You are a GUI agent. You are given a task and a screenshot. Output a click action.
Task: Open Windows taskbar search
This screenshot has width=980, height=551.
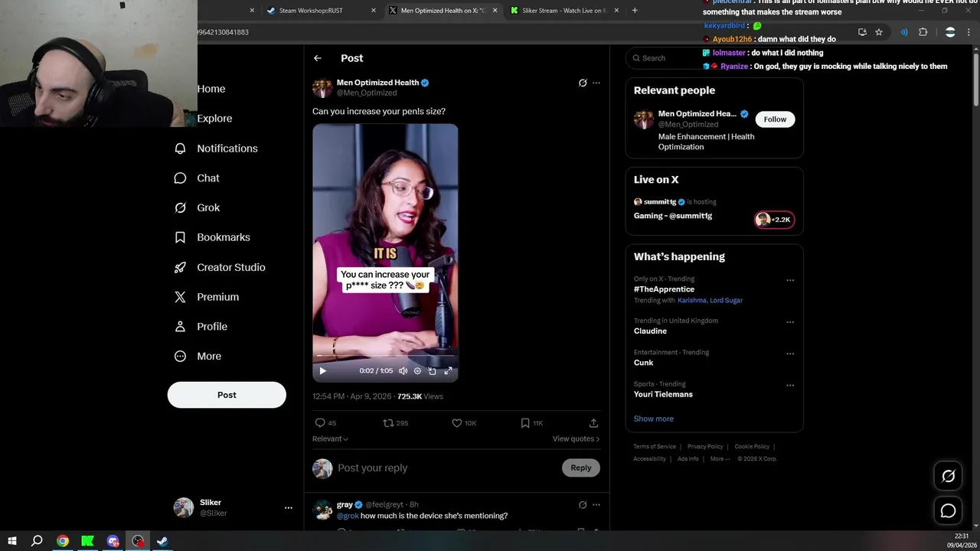coord(37,541)
